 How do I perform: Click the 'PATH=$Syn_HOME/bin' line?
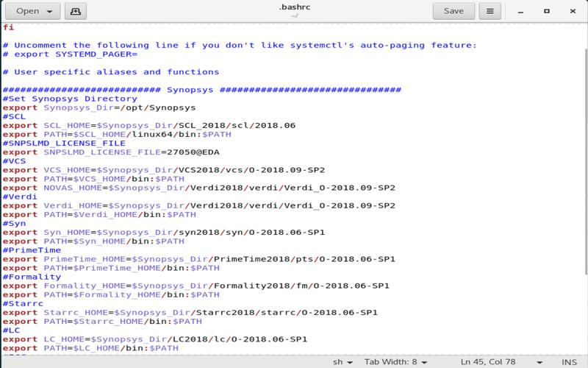[x=94, y=241]
